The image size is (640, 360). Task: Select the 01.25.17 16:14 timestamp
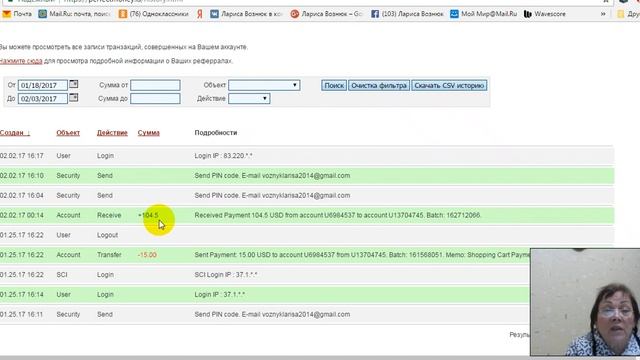click(x=22, y=294)
